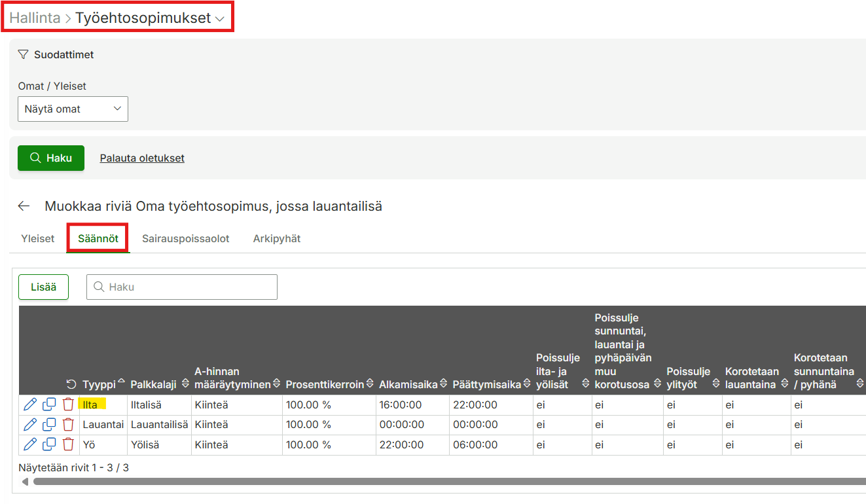866x504 pixels.
Task: Click the Palauta oletukset link
Action: click(x=142, y=158)
